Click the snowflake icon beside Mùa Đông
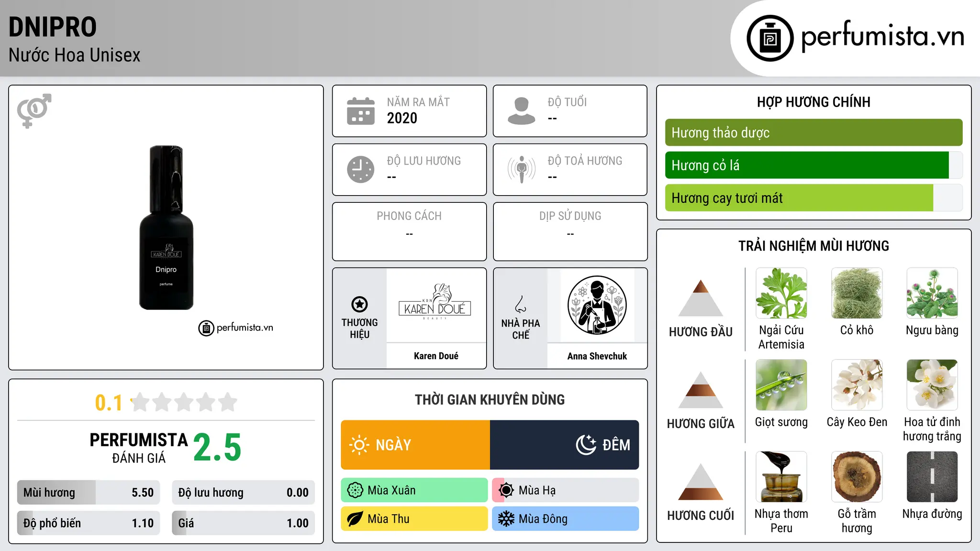Screen dimensions: 980x551 point(506,519)
